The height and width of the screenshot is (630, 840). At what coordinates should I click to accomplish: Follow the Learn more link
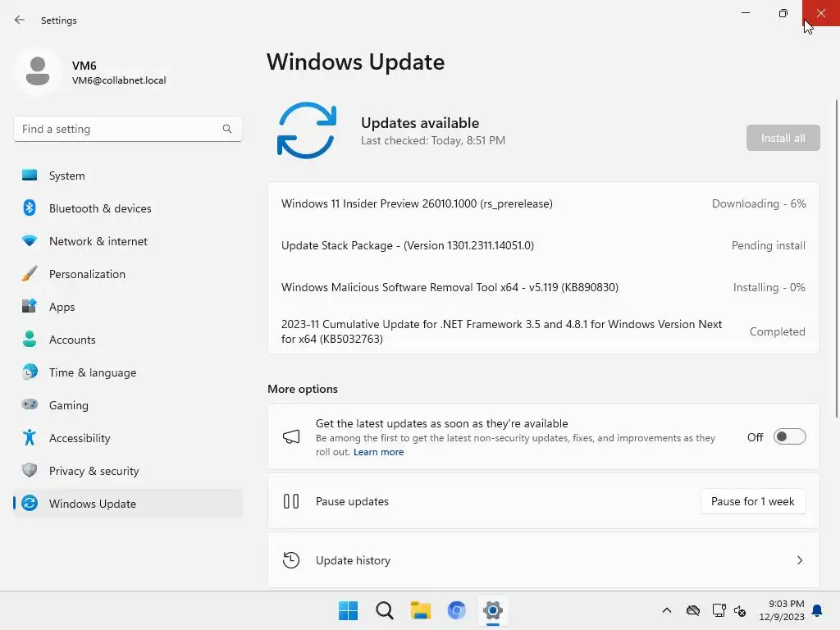point(378,452)
